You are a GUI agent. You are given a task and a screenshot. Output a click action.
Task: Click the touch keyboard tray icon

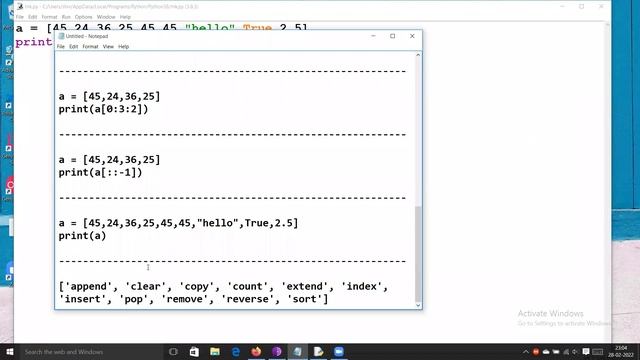pyautogui.click(x=598, y=352)
